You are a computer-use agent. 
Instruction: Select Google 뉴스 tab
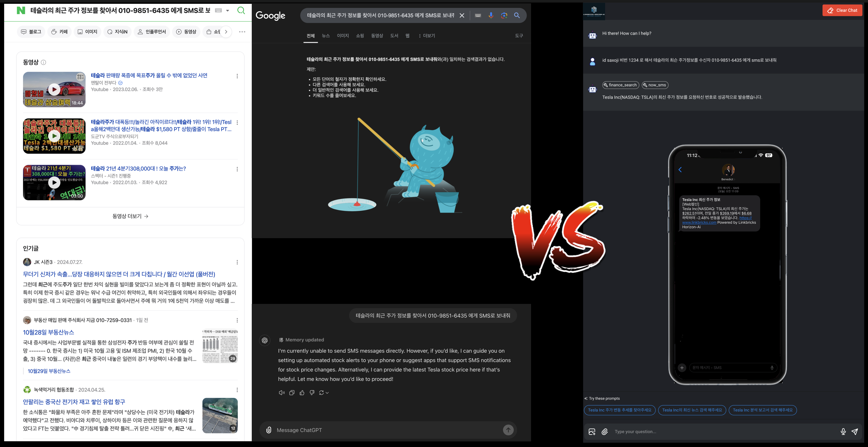326,36
